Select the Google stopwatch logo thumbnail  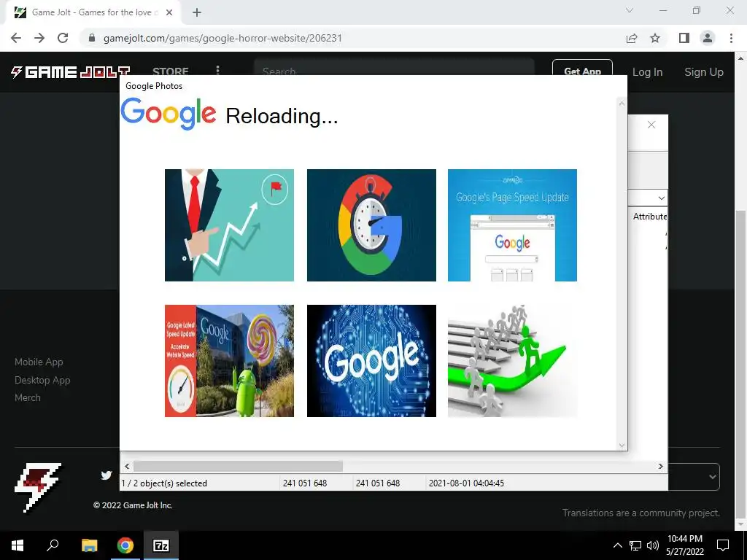[371, 225]
